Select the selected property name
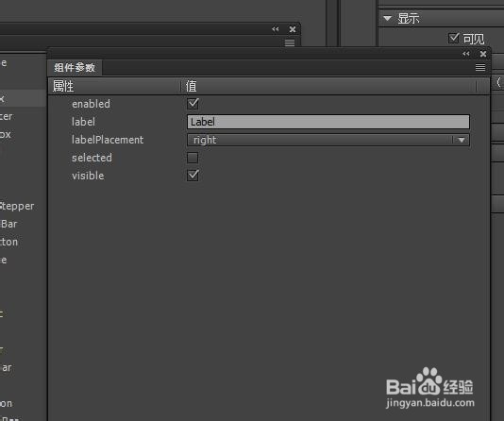This screenshot has width=504, height=421. (x=92, y=158)
